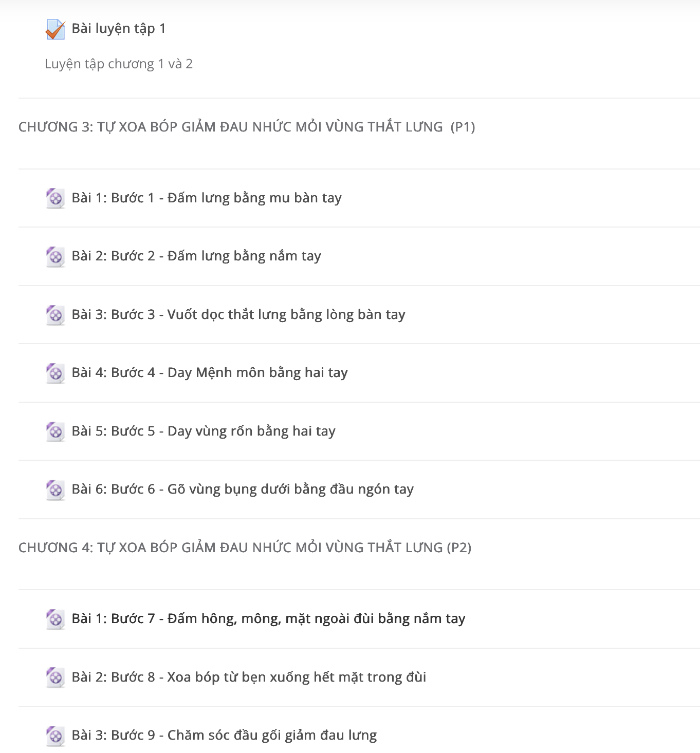Image resolution: width=700 pixels, height=753 pixels.
Task: Open lesson Đấm lưng bằng mu bàn tay
Action: pos(207,198)
